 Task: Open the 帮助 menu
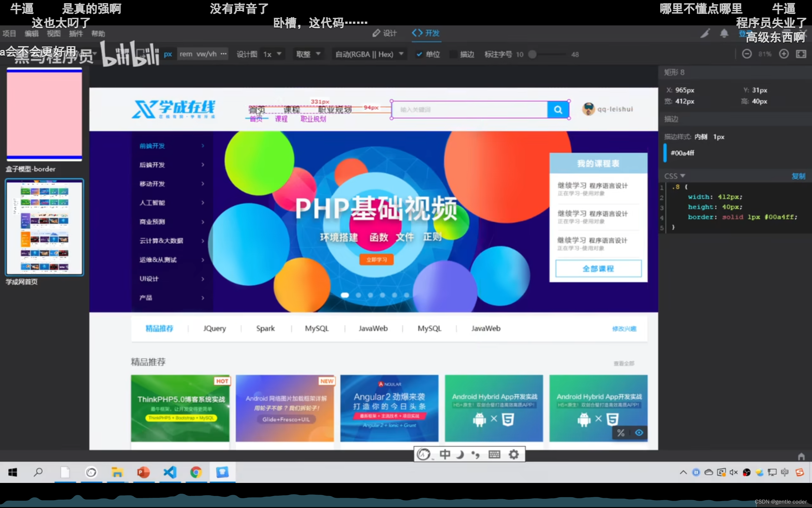[x=98, y=34]
